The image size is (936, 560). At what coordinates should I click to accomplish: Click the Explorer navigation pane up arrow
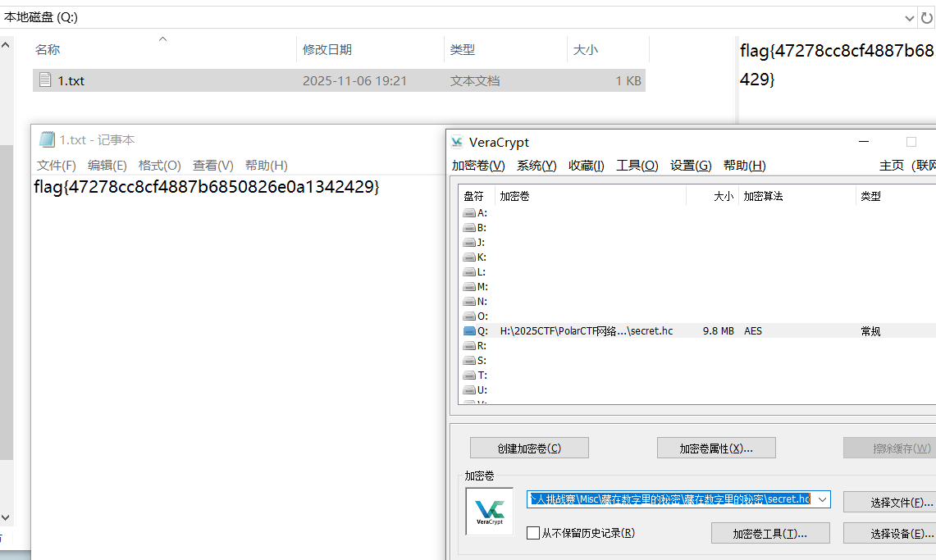(6, 45)
